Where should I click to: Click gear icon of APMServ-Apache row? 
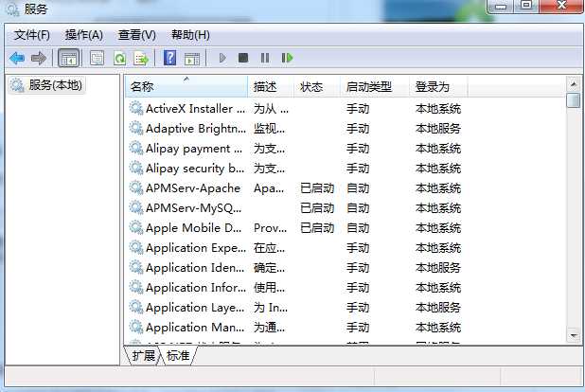pos(136,188)
